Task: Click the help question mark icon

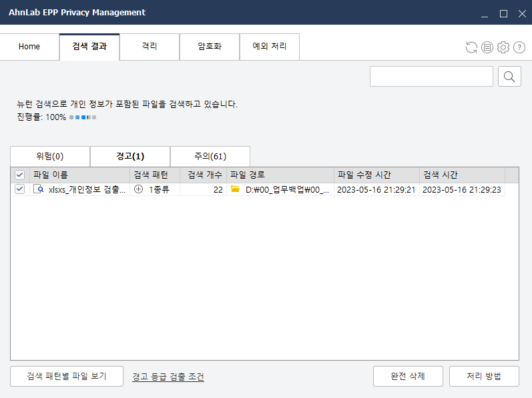Action: coord(519,47)
